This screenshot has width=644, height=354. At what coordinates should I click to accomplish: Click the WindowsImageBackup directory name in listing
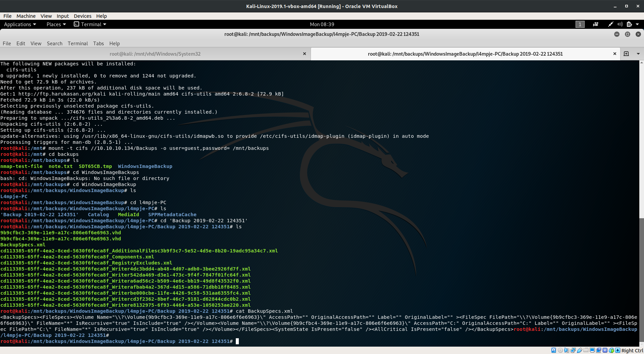click(145, 166)
